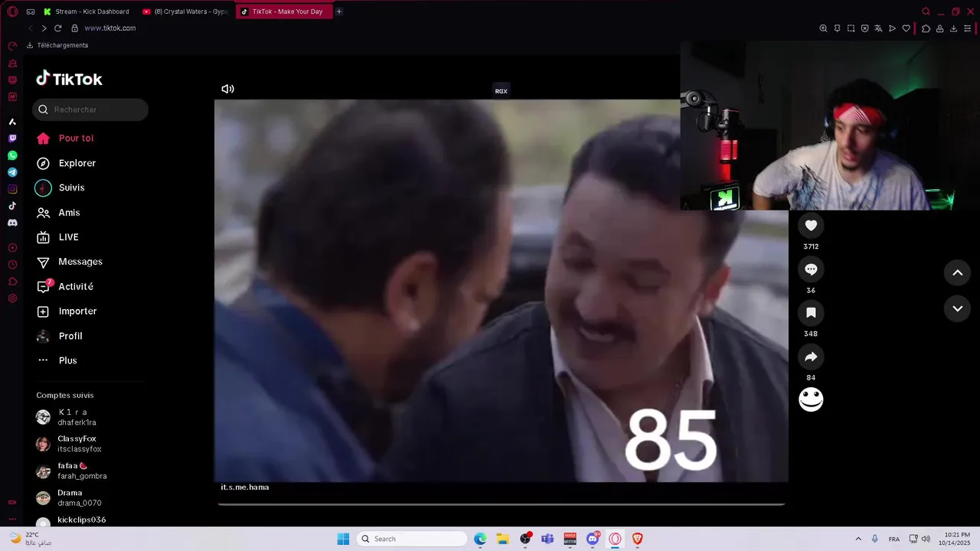Image resolution: width=980 pixels, height=551 pixels.
Task: Open Instagram in Opera sidebar
Action: [12, 189]
